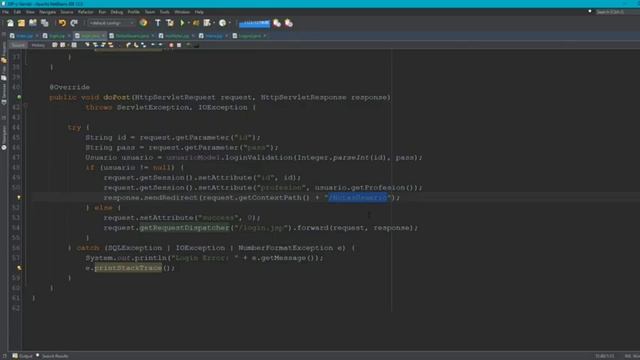
Task: Close the currently active editor tab
Action: coord(103,36)
